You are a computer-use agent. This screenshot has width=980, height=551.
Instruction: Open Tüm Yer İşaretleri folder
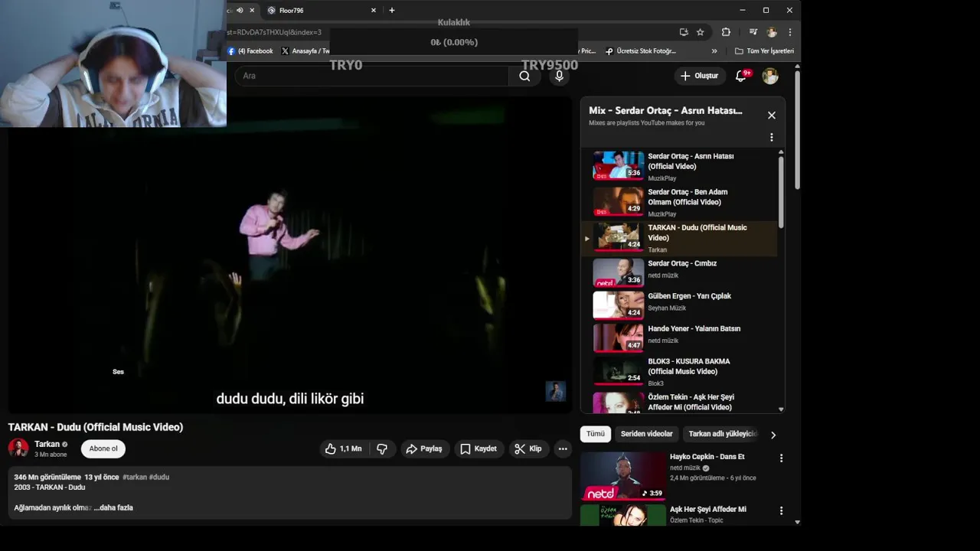tap(764, 51)
